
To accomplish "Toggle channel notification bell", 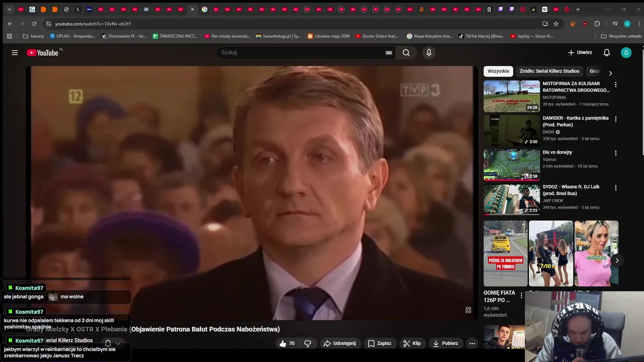I will point(108,343).
